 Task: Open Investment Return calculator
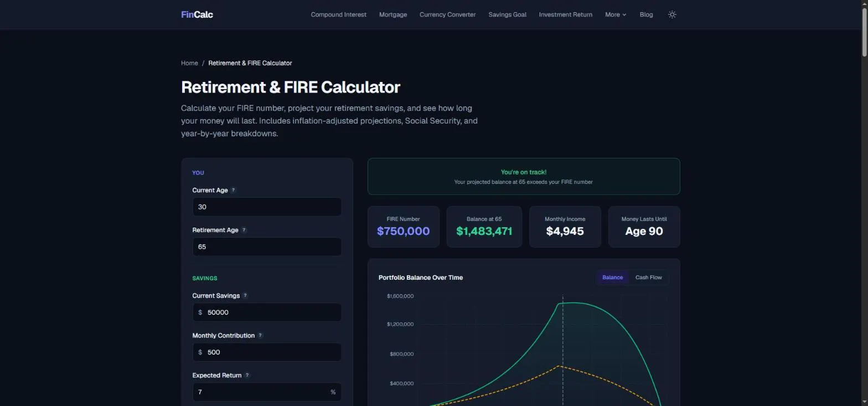(566, 14)
